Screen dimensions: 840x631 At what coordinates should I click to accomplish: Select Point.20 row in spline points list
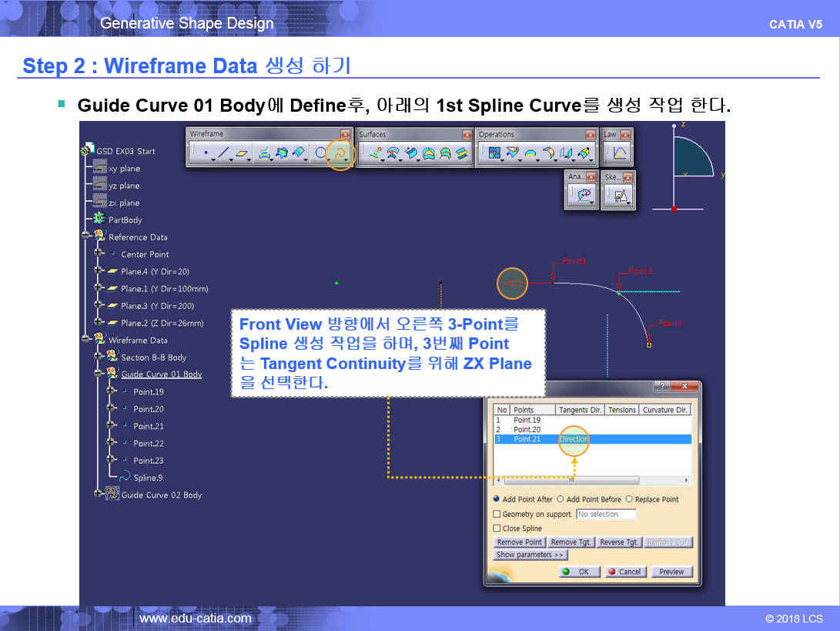527,429
